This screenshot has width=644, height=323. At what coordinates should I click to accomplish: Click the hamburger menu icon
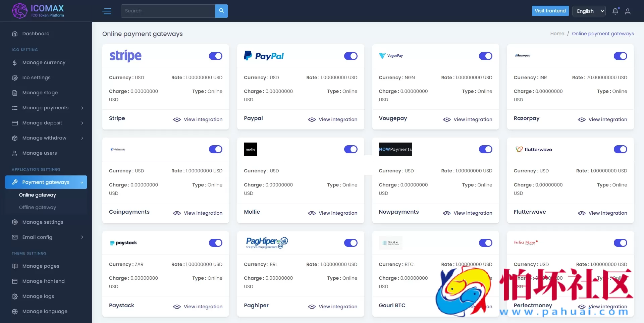pyautogui.click(x=107, y=11)
